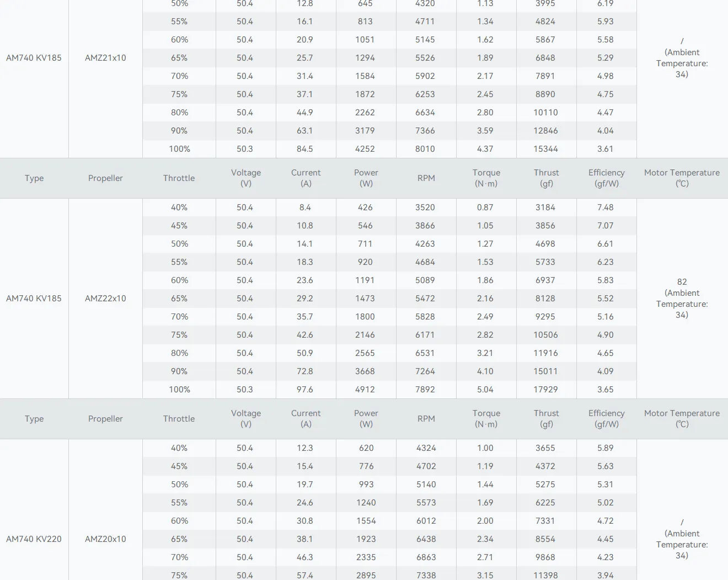Viewport: 728px width, 580px height.
Task: Click power value 620 in KV220 table
Action: click(x=366, y=448)
